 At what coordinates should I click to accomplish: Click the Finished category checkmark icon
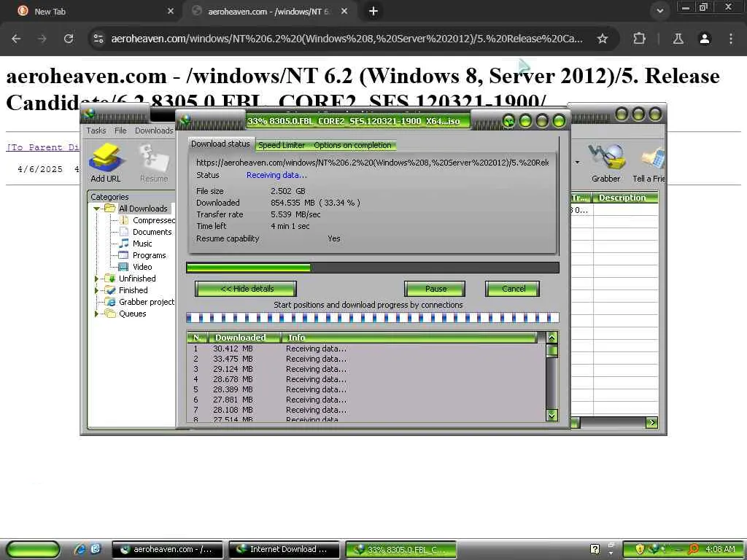coord(111,290)
